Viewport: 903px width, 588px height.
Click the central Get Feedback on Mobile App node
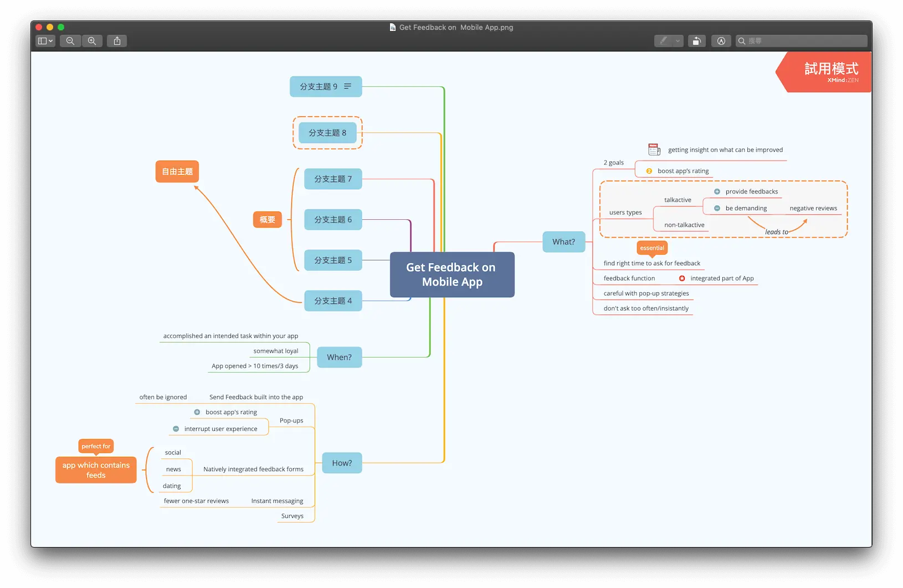coord(452,275)
